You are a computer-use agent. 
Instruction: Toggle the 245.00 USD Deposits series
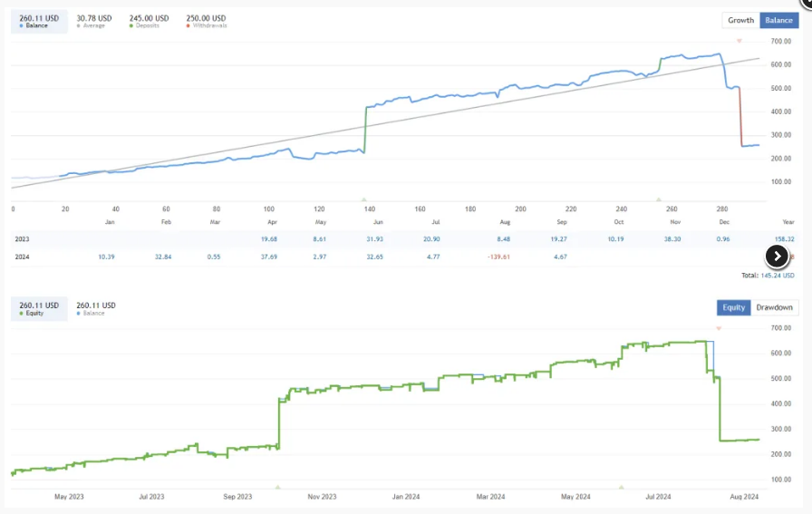pyautogui.click(x=149, y=21)
